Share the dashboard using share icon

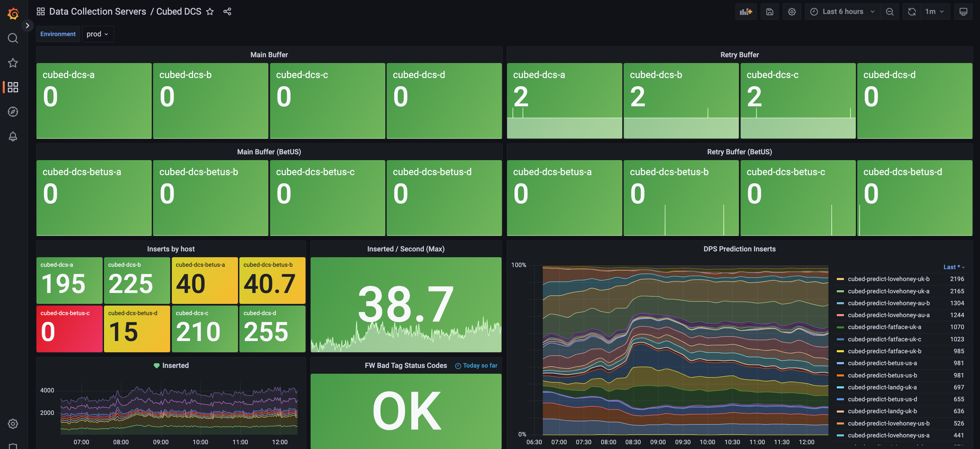point(227,11)
